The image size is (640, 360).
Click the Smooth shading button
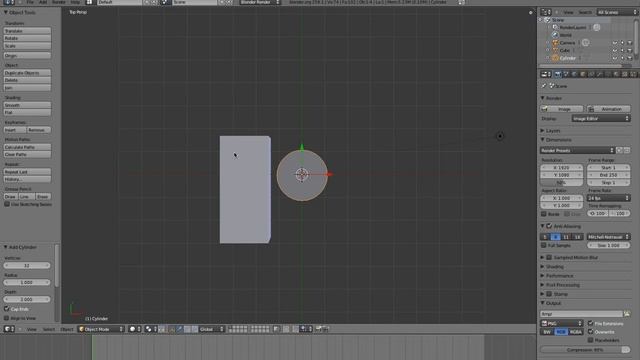[x=27, y=105]
